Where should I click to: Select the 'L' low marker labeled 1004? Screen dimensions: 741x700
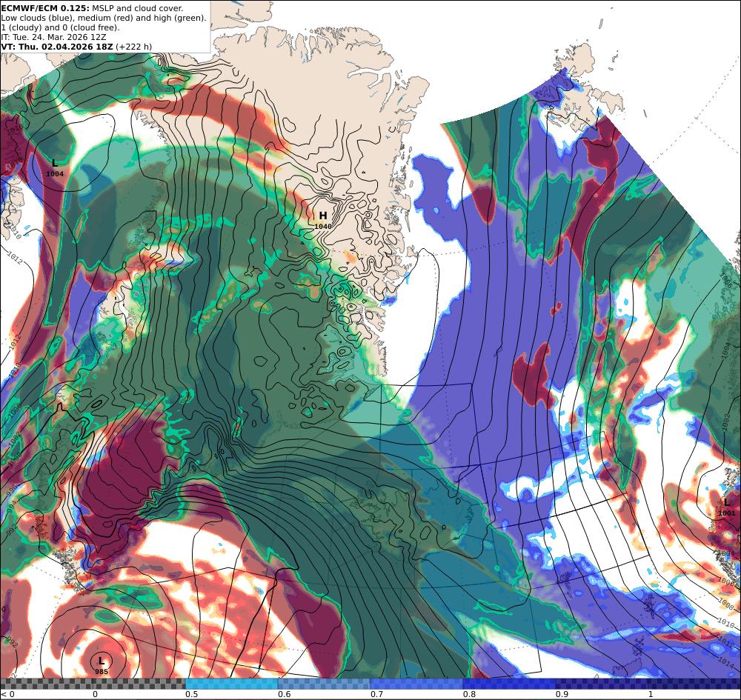[x=55, y=163]
